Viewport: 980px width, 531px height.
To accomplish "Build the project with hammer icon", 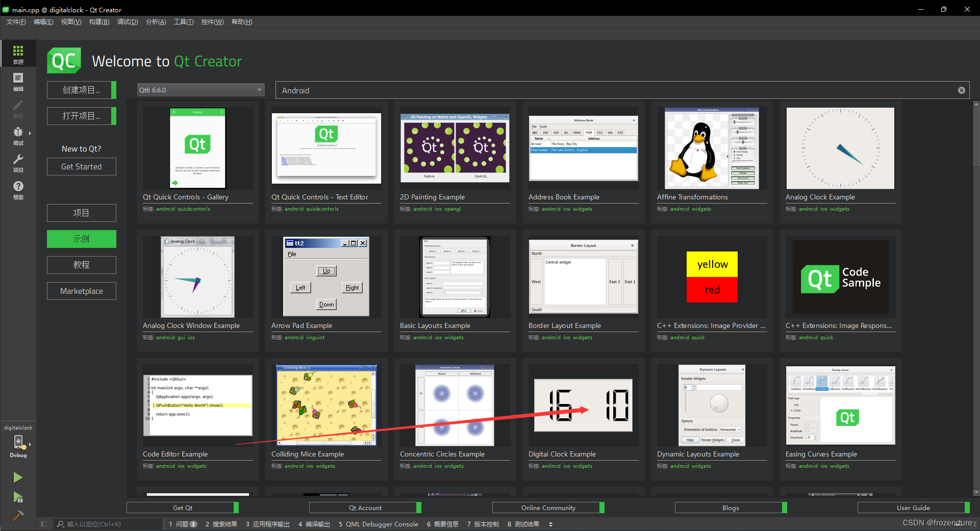I will tap(18, 516).
